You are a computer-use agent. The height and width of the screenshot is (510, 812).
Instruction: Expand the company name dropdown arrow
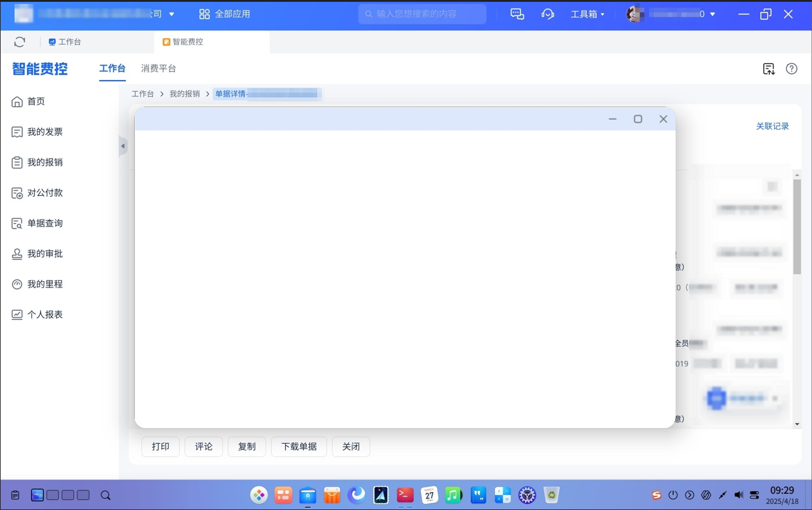[171, 14]
